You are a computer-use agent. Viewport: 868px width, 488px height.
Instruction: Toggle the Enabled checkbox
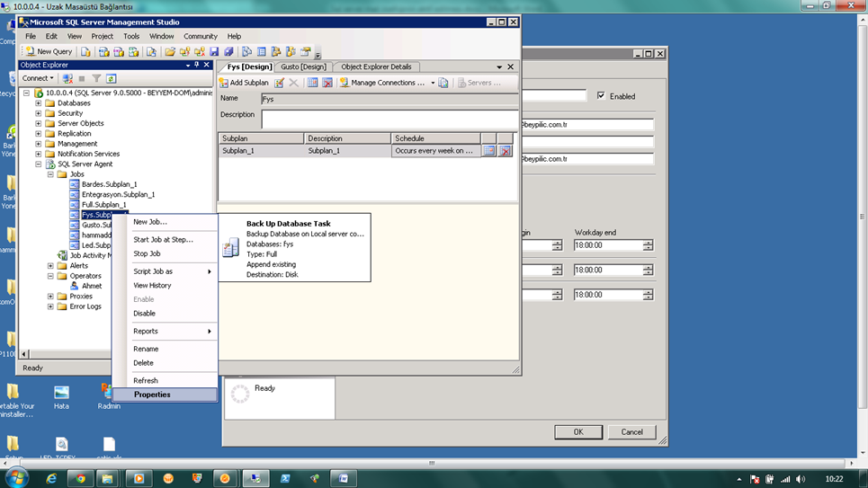(x=602, y=96)
